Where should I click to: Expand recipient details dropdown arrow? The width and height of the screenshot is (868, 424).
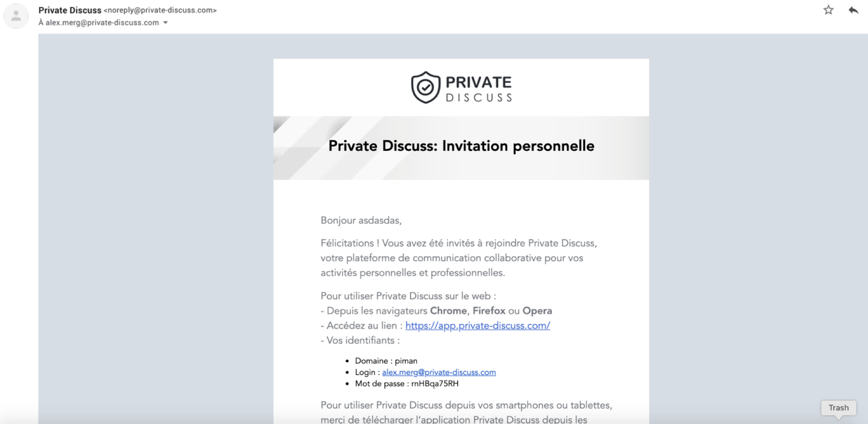[166, 23]
